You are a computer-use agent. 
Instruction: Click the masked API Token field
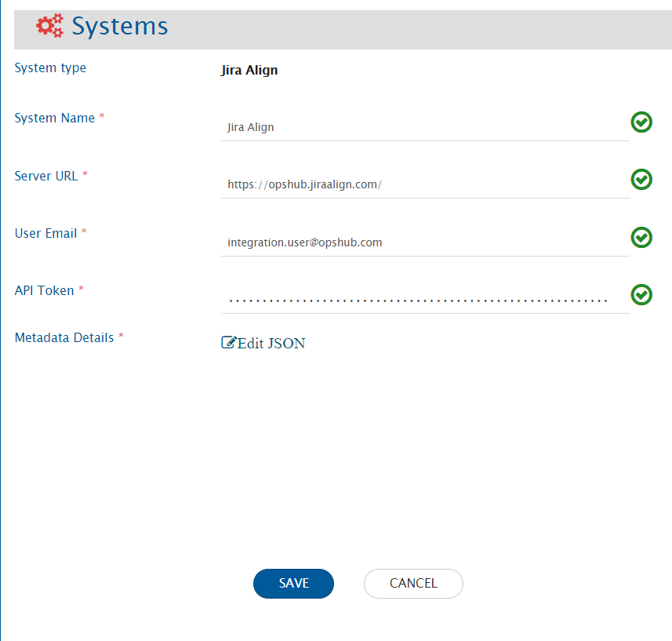click(424, 300)
